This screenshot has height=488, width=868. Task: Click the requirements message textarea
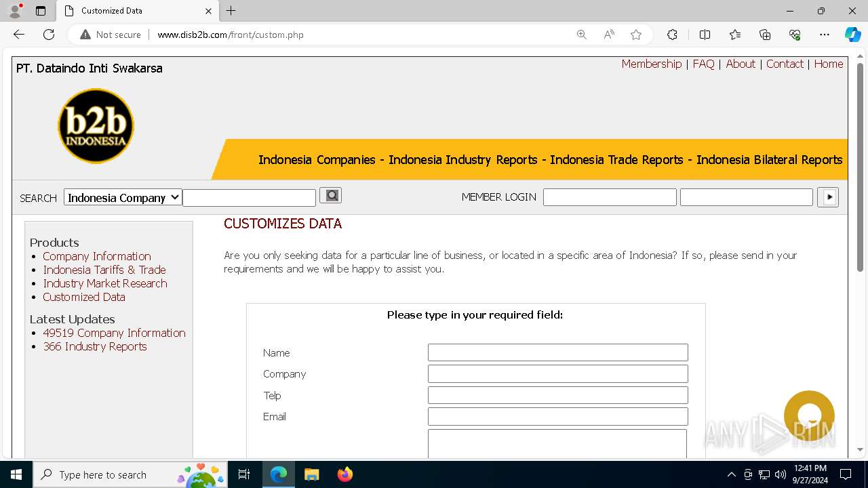pyautogui.click(x=557, y=444)
